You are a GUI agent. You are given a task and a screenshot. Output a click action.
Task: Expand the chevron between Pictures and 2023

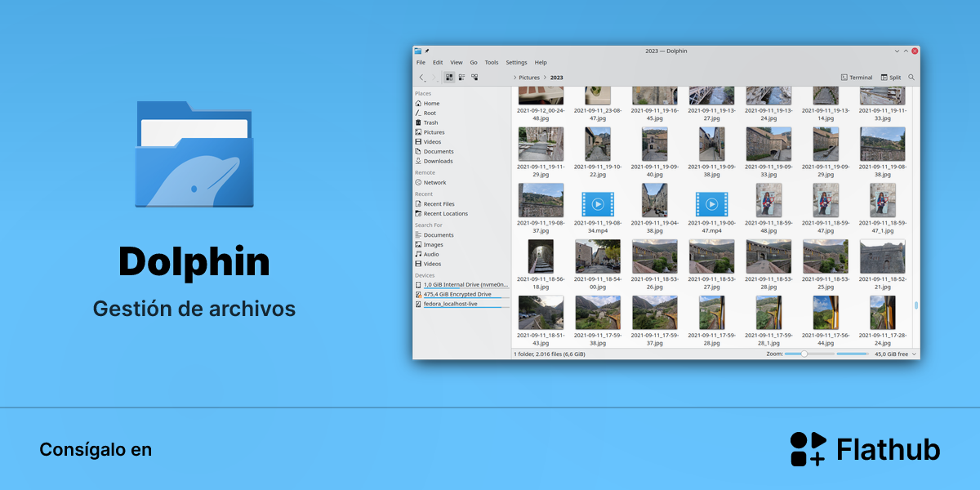pos(545,78)
